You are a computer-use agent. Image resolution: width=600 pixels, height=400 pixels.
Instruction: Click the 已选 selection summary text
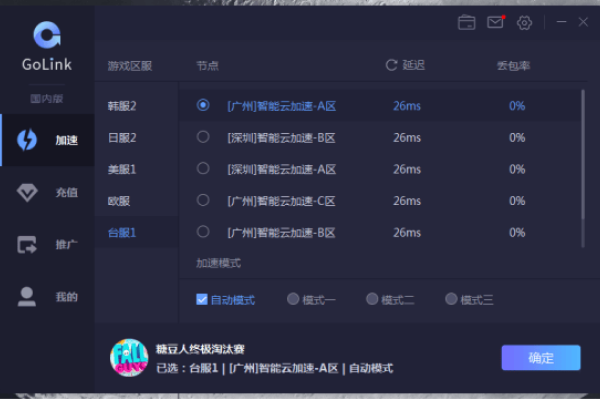(x=275, y=368)
